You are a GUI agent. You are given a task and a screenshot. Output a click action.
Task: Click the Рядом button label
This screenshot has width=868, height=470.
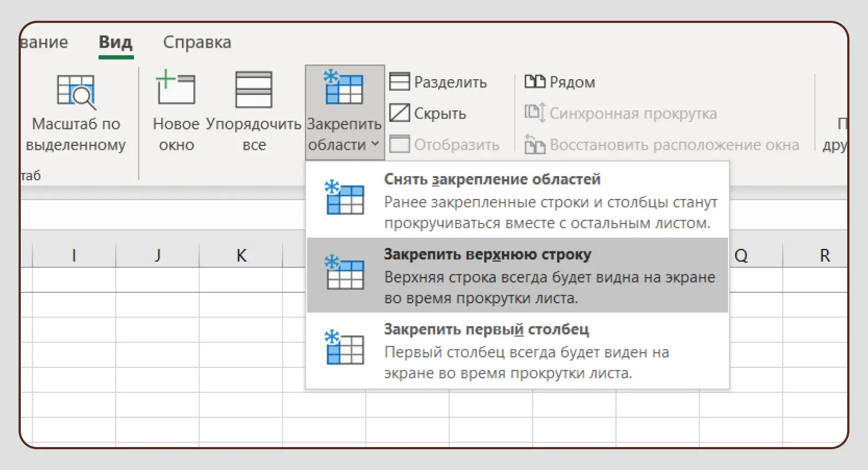click(x=572, y=83)
